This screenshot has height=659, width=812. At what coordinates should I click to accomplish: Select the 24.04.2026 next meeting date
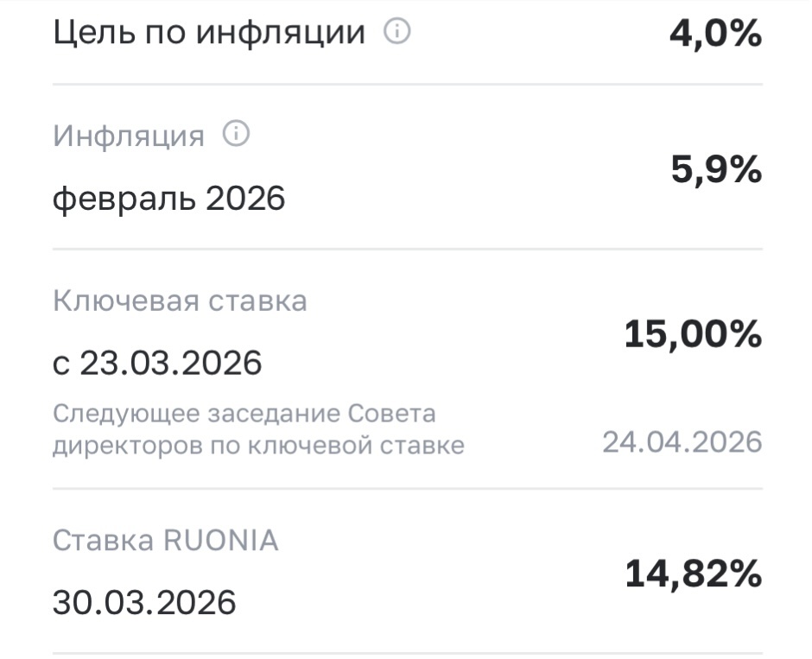click(x=682, y=442)
